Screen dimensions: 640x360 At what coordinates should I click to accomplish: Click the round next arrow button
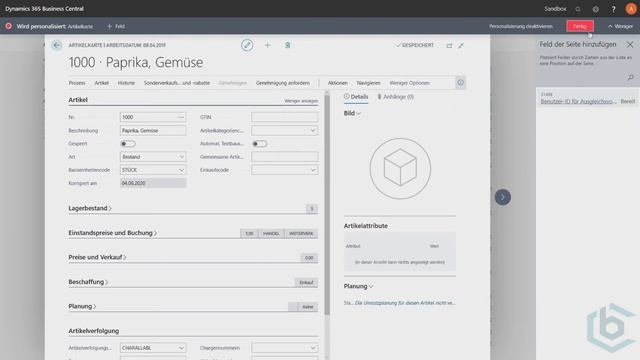[502, 197]
